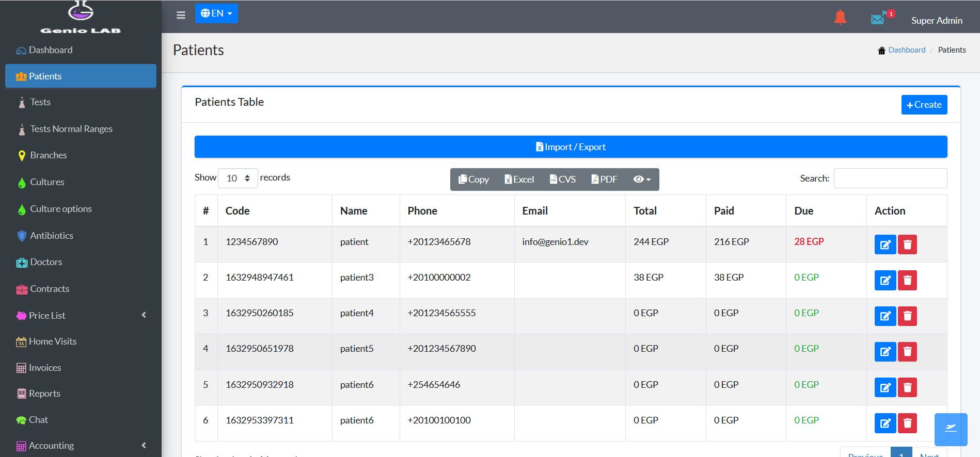The image size is (980, 457).
Task: Click the Import / Export bar
Action: 571,147
